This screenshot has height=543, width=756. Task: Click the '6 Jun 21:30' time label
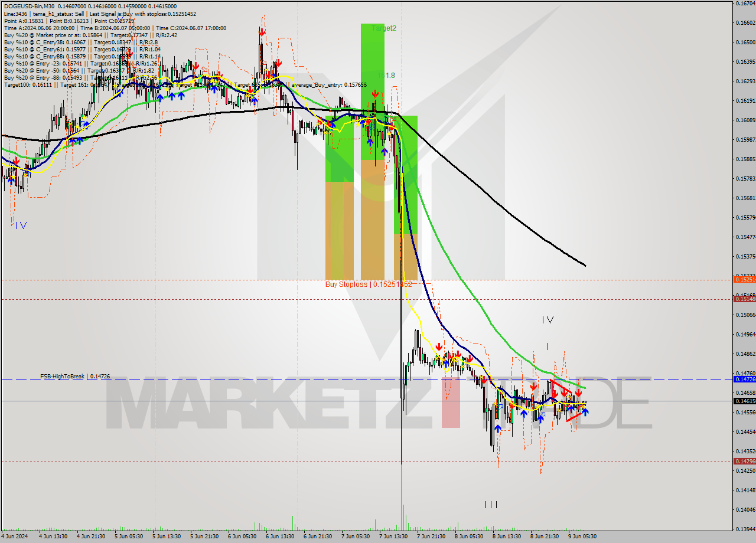(317, 537)
